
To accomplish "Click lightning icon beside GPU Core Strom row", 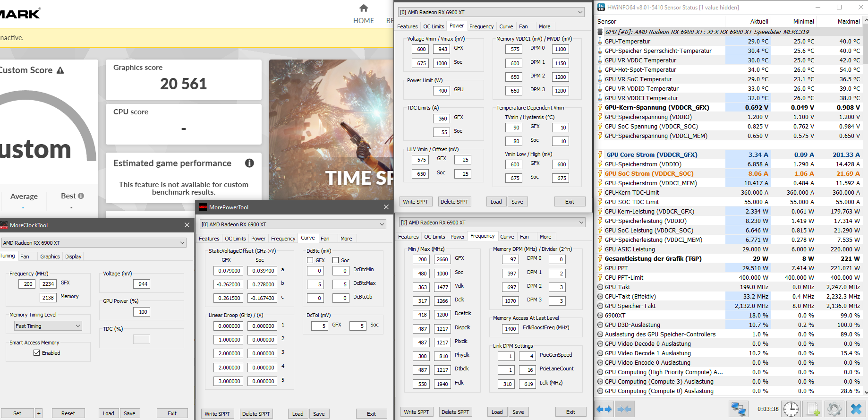I will pos(600,154).
